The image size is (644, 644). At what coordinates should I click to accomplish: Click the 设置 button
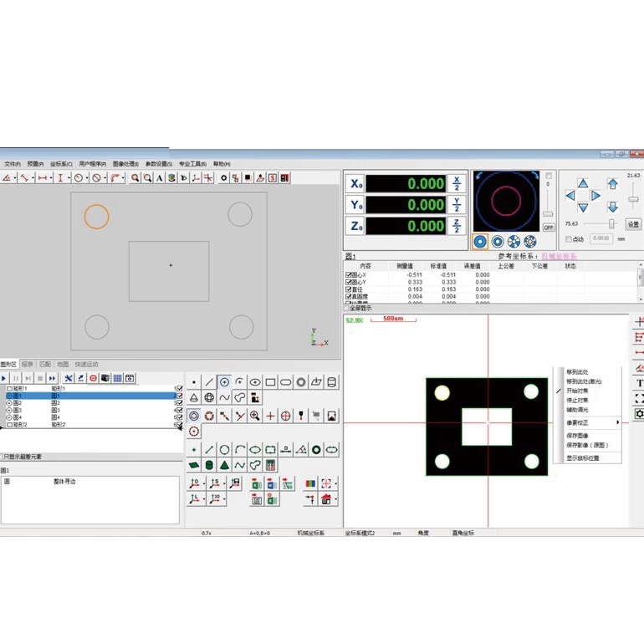pyautogui.click(x=633, y=224)
